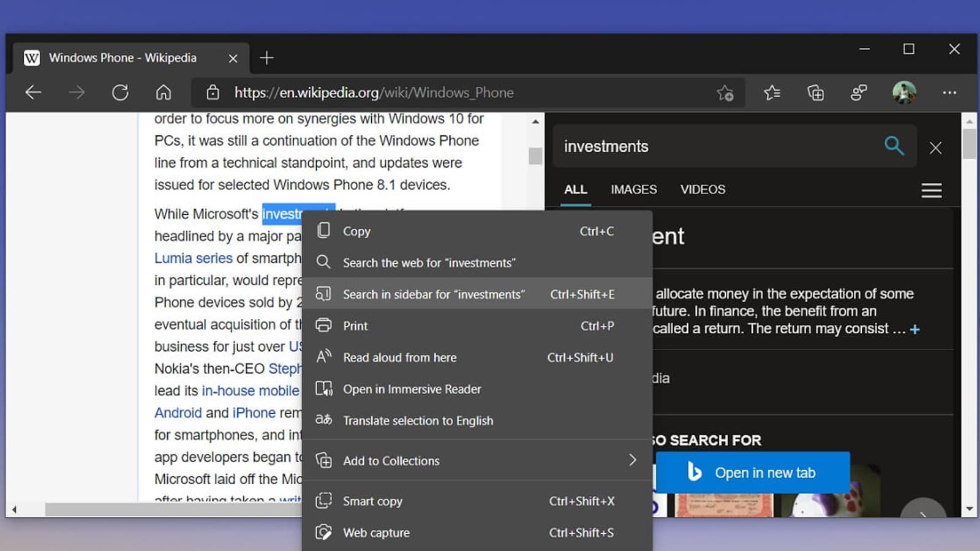The image size is (980, 551).
Task: Open a new browser tab
Action: (x=266, y=58)
